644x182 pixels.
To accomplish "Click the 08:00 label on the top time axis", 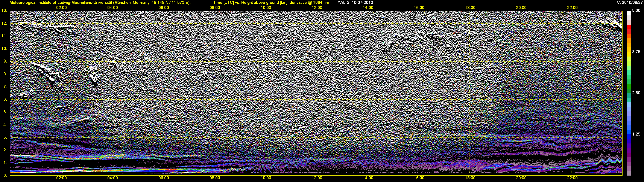I will tap(215, 8).
